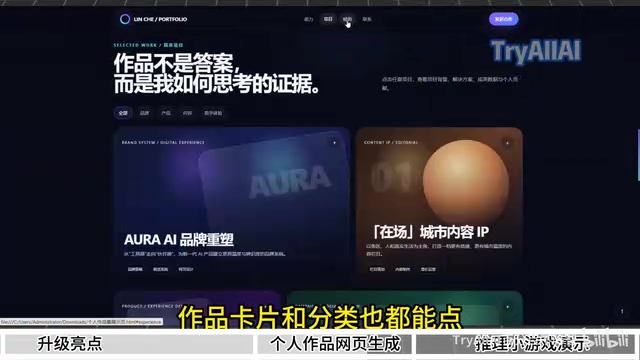
Task: Click the SELECTED WORK section label
Action: pos(148,45)
